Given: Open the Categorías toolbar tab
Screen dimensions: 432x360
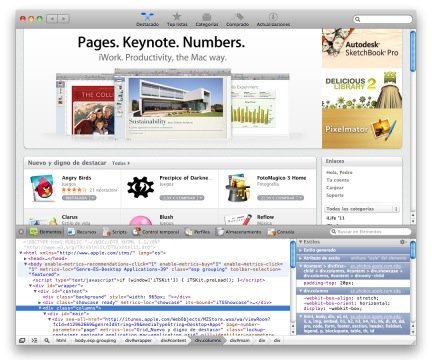Looking at the screenshot, I should pyautogui.click(x=207, y=19).
